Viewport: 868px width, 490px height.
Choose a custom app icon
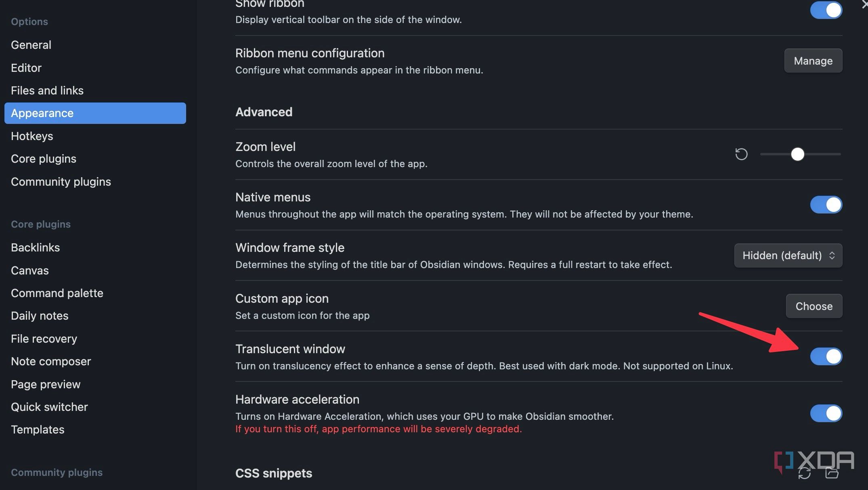[813, 306]
